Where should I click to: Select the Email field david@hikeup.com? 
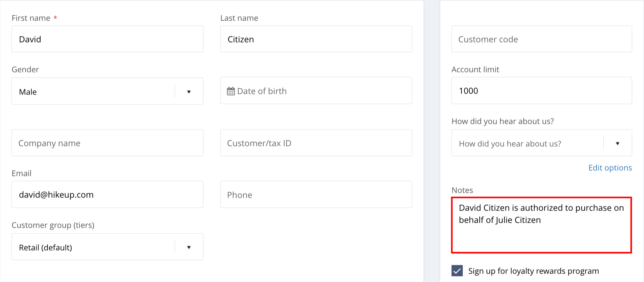point(107,194)
